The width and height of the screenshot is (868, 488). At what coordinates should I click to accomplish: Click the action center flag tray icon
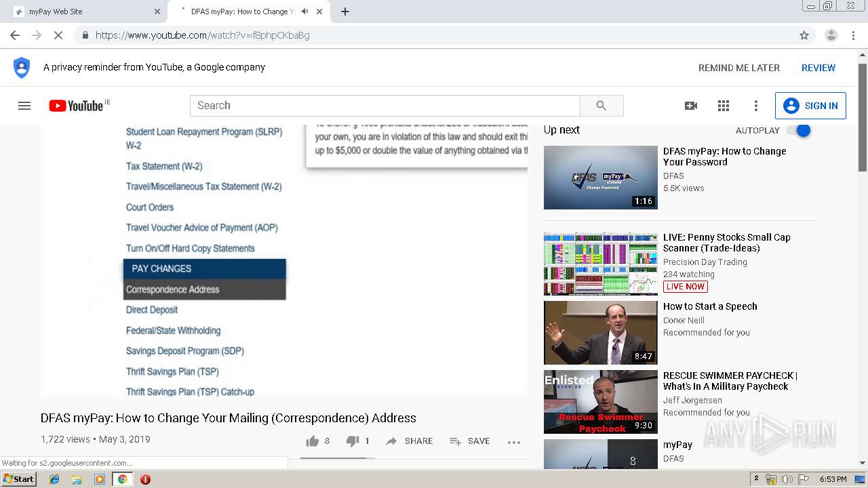[804, 479]
